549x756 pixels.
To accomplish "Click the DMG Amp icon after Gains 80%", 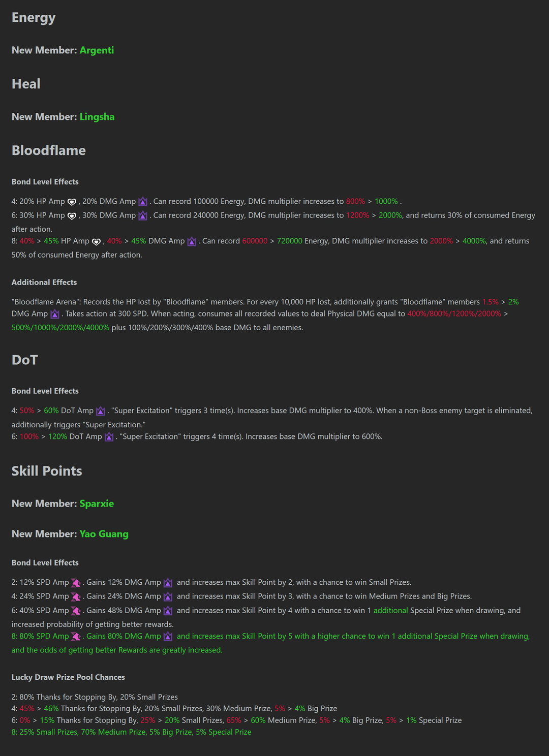I will 168,637.
